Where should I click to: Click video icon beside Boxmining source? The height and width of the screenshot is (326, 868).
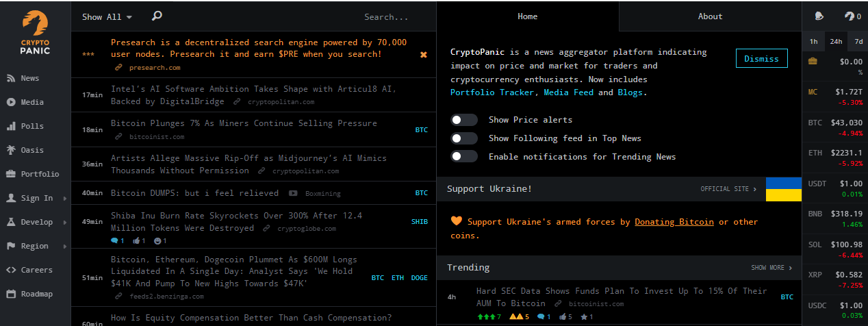293,194
